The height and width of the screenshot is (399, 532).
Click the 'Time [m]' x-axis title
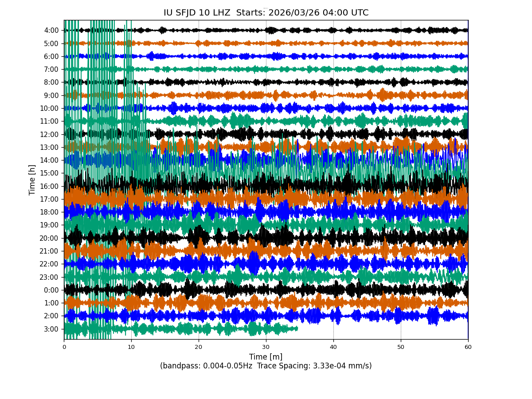[266, 357]
